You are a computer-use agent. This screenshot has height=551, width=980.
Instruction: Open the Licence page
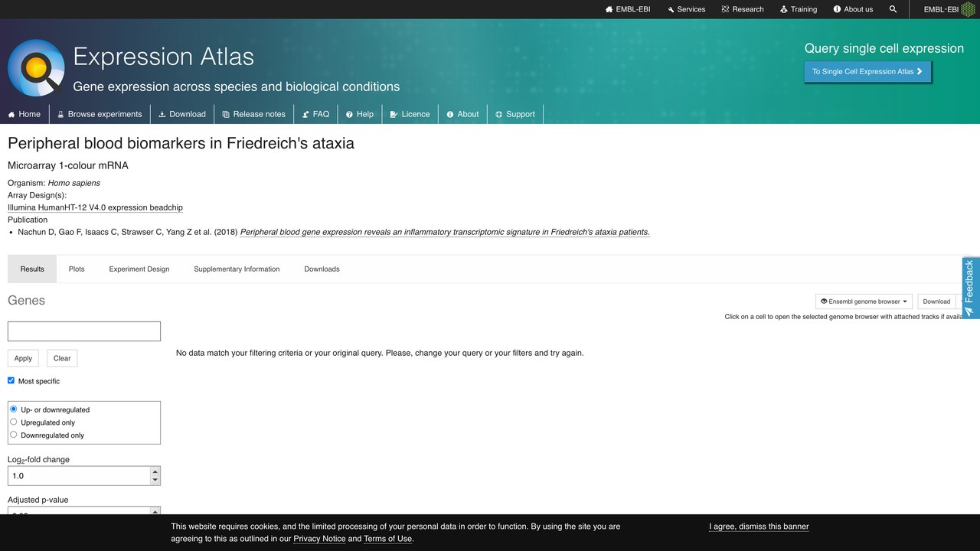(410, 114)
